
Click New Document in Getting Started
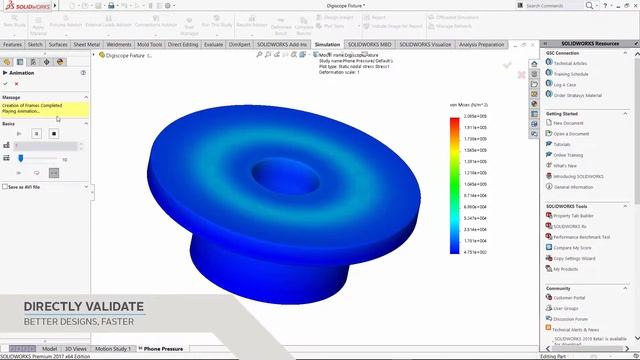(x=568, y=123)
